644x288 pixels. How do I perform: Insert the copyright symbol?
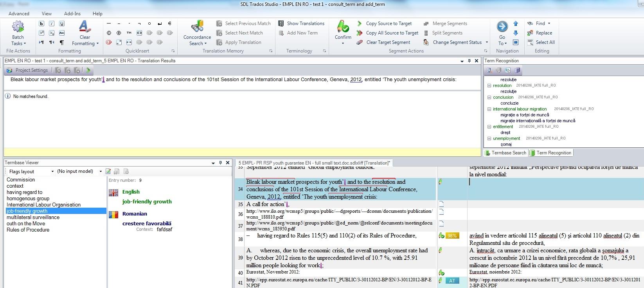pyautogui.click(x=109, y=33)
